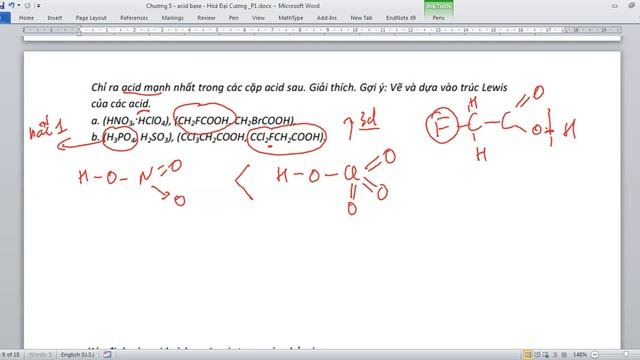The height and width of the screenshot is (360, 640).
Task: Click the zoom out minus button
Action: [595, 355]
